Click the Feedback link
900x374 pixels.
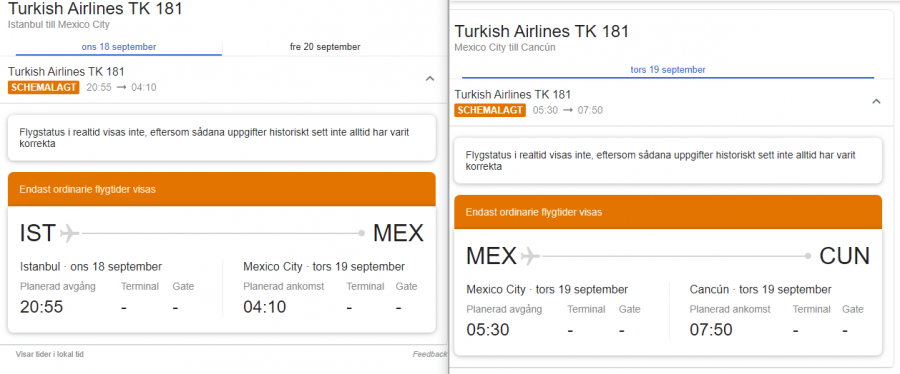(x=429, y=354)
